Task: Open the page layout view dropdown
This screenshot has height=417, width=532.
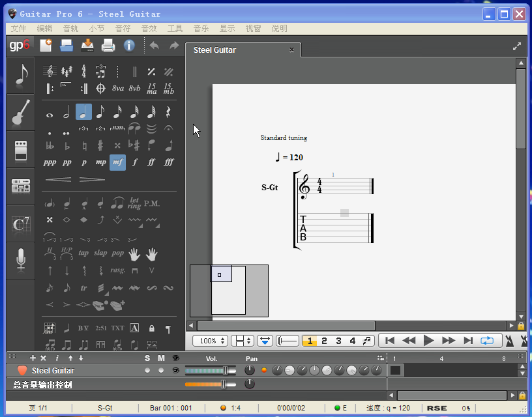Action: [x=243, y=341]
